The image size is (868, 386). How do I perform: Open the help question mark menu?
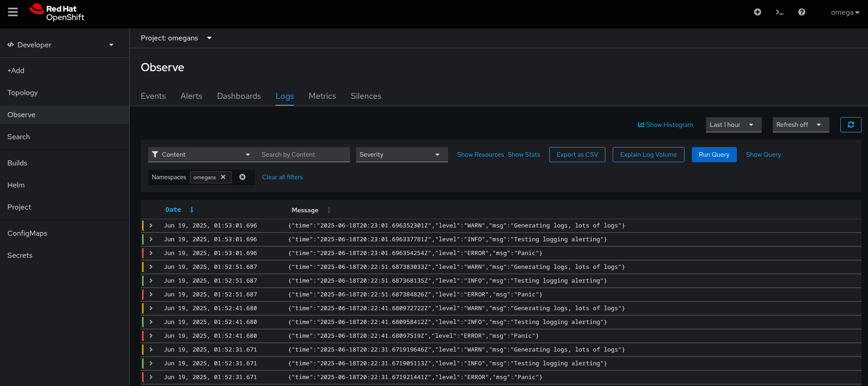pyautogui.click(x=801, y=12)
